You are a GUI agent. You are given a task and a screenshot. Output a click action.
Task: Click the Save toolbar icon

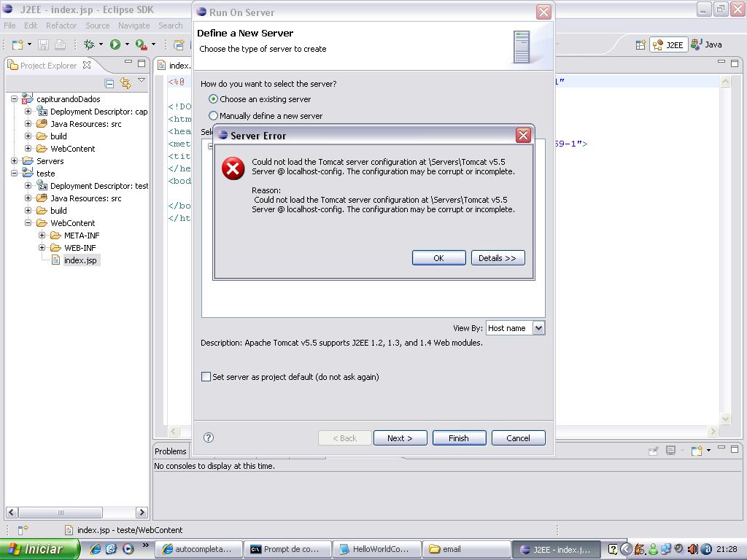pos(43,44)
